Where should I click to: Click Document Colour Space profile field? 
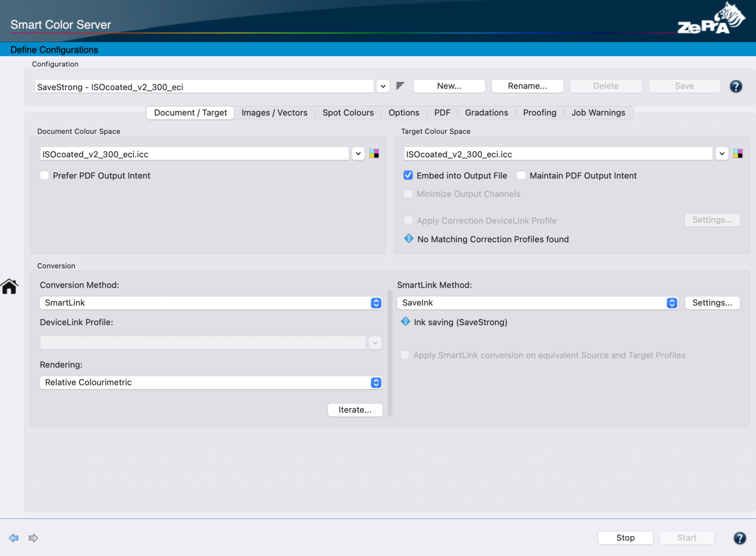click(x=194, y=154)
